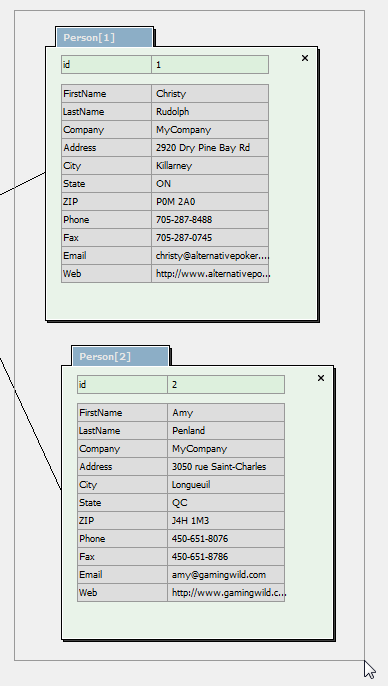Select web http://www.alternativepo...
Screen dimensions: 388x686
(x=210, y=274)
